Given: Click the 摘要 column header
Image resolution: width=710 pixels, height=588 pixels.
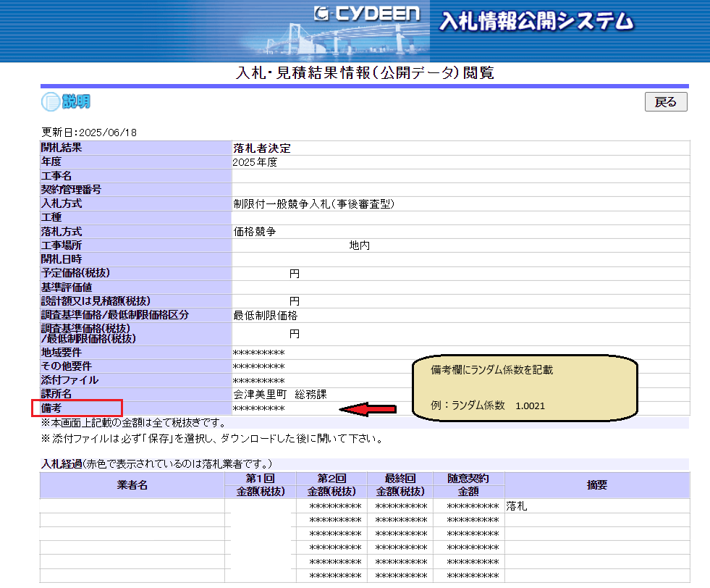Looking at the screenshot, I should (x=596, y=485).
